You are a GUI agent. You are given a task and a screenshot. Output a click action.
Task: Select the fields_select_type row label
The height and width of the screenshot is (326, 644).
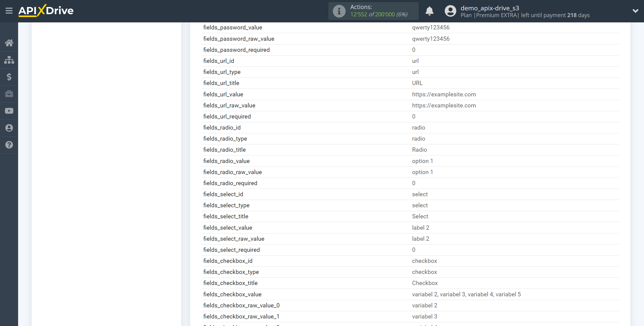[226, 205]
